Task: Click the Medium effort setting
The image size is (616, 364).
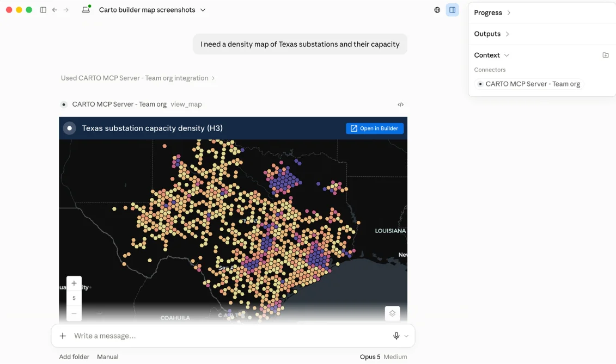Action: pos(395,356)
